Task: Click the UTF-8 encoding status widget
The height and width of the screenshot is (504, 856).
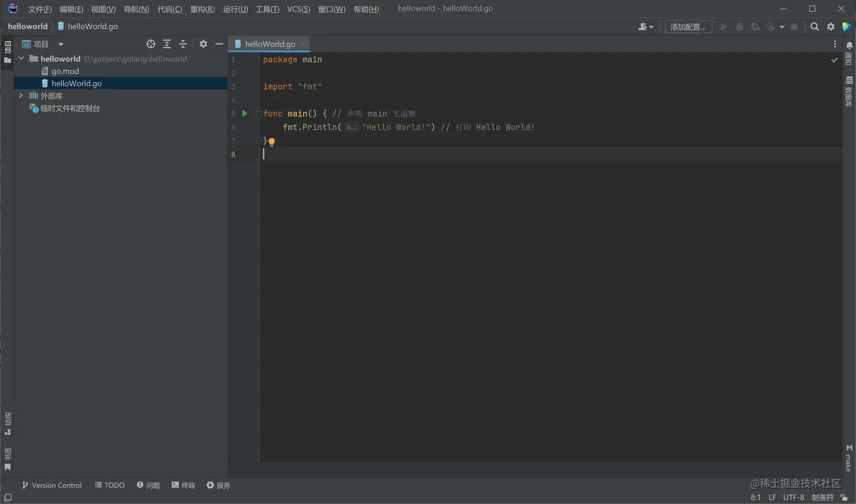Action: point(794,497)
